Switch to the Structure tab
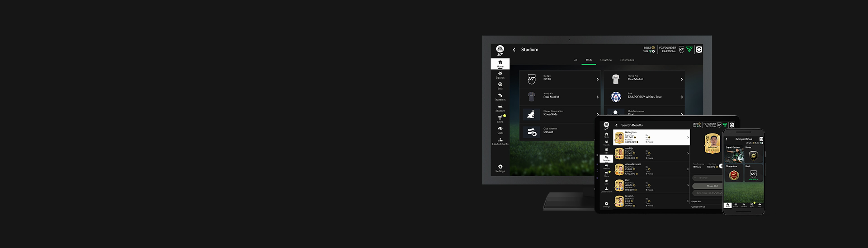868x248 pixels. [x=606, y=60]
